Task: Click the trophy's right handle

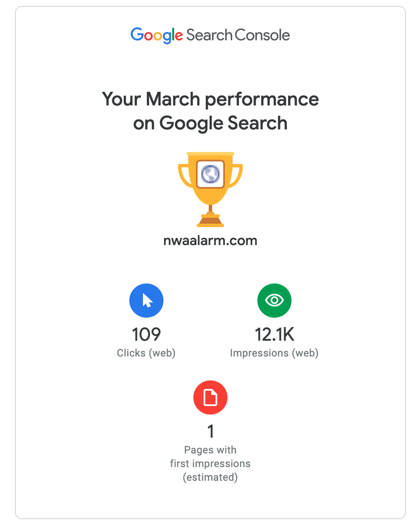Action: tap(237, 176)
